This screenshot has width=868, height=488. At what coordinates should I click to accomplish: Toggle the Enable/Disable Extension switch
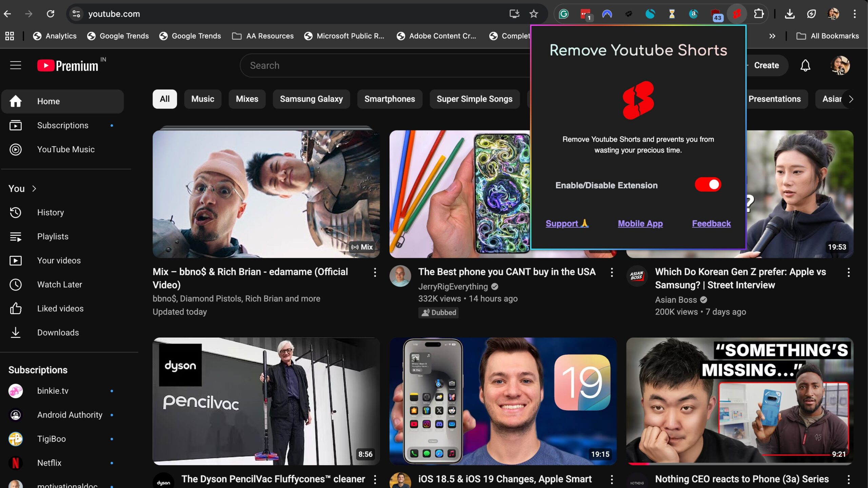[708, 185]
